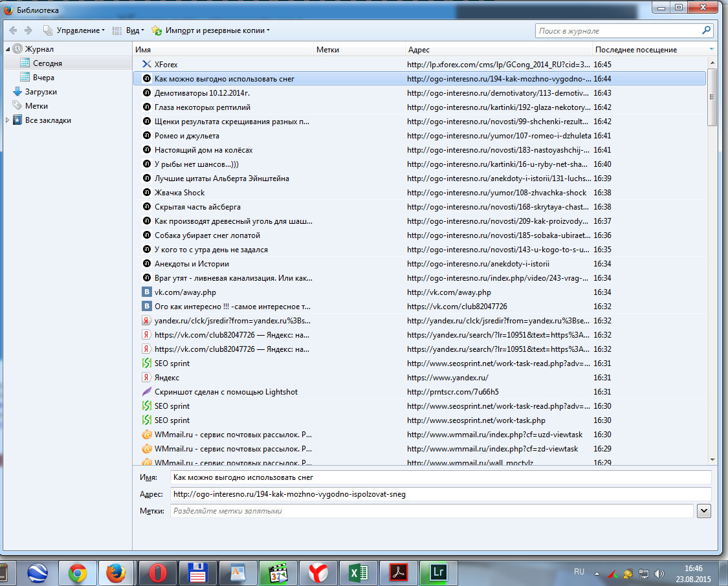Click the scroll down arrow of history list
This screenshot has height=586, width=728.
click(712, 460)
